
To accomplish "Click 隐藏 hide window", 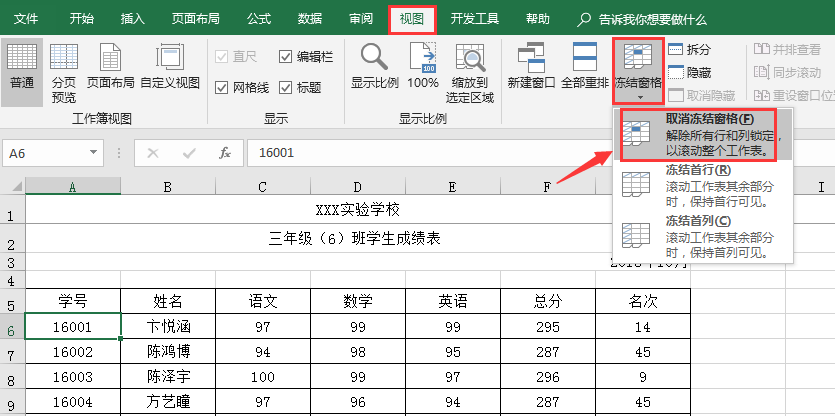I will pos(690,72).
